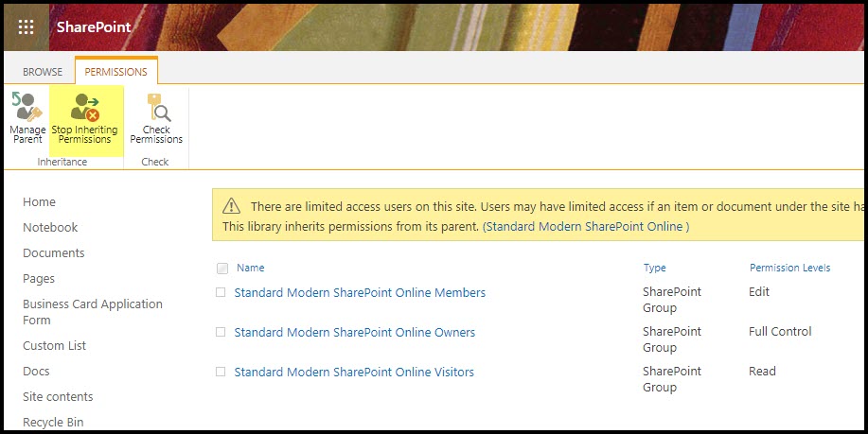Open the app launcher waffle icon
Image resolution: width=868 pixels, height=434 pixels.
[27, 26]
